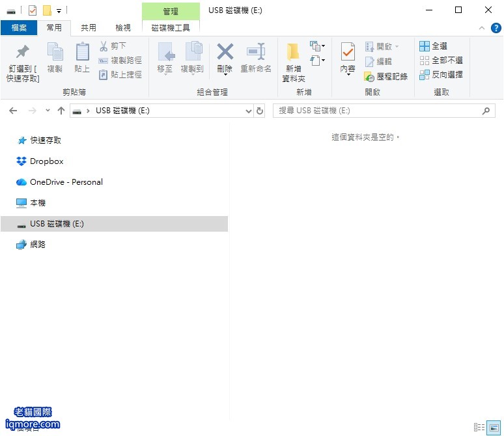Click the Manage (管理) contextual tab header
This screenshot has width=504, height=436.
pos(171,11)
